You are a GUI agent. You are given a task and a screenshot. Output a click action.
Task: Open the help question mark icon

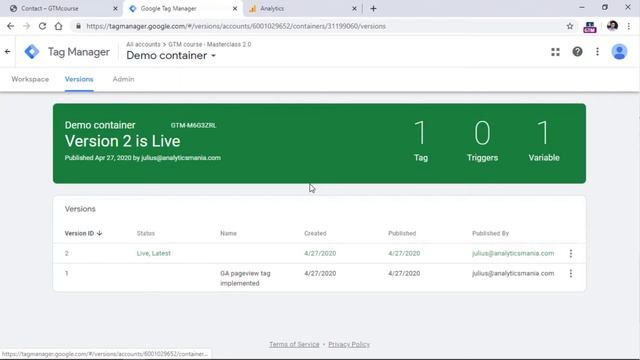[577, 52]
